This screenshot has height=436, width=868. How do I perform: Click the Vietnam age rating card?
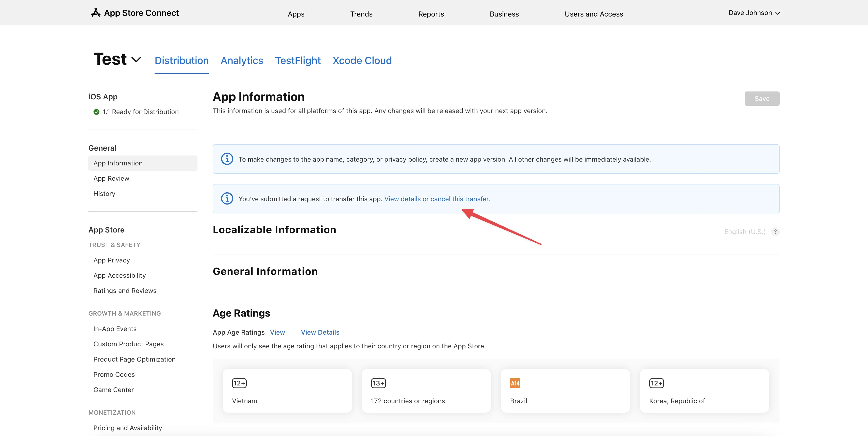click(x=287, y=391)
